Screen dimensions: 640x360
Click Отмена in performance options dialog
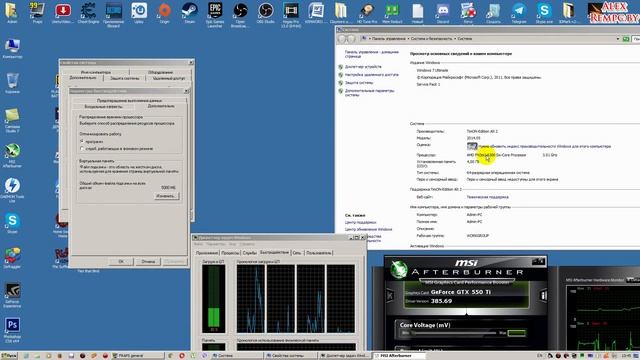pyautogui.click(x=148, y=262)
